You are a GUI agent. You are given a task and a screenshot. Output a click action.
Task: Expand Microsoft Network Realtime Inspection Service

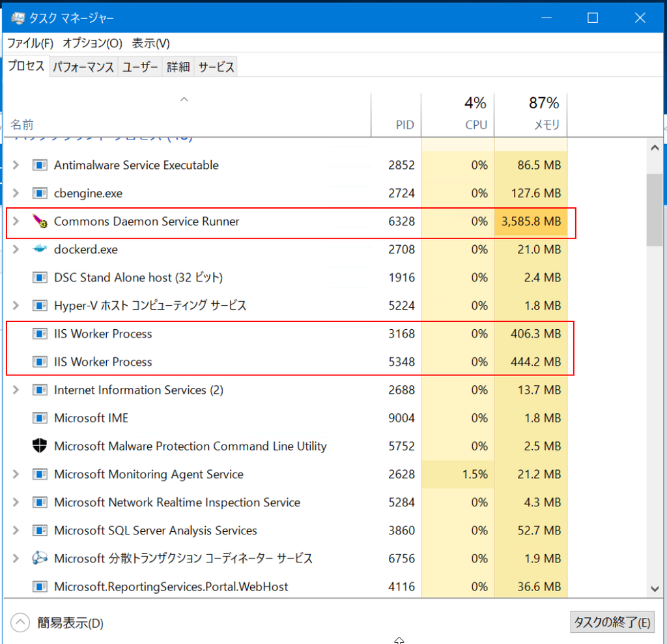coord(16,502)
